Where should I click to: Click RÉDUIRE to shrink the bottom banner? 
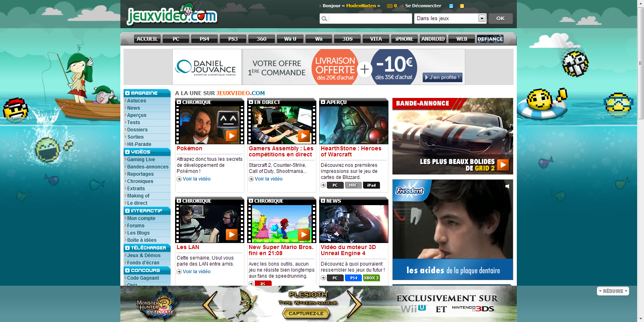coord(613,291)
